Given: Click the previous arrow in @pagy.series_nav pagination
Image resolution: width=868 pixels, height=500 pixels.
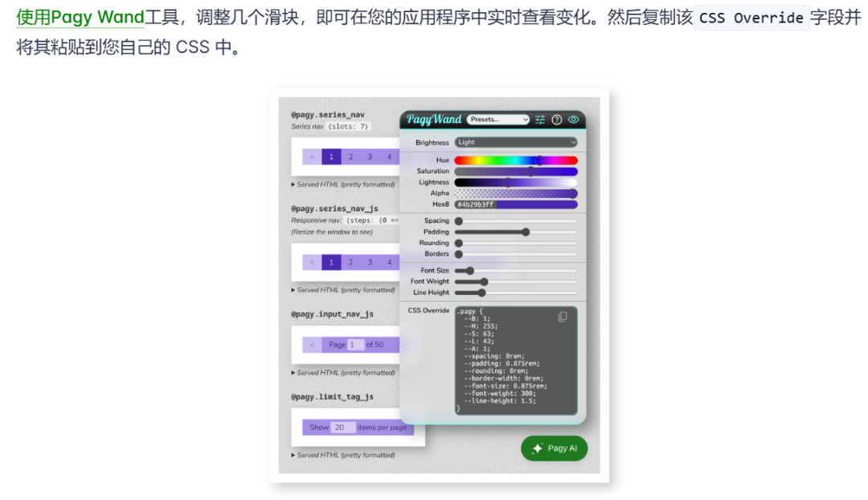Looking at the screenshot, I should (x=312, y=157).
